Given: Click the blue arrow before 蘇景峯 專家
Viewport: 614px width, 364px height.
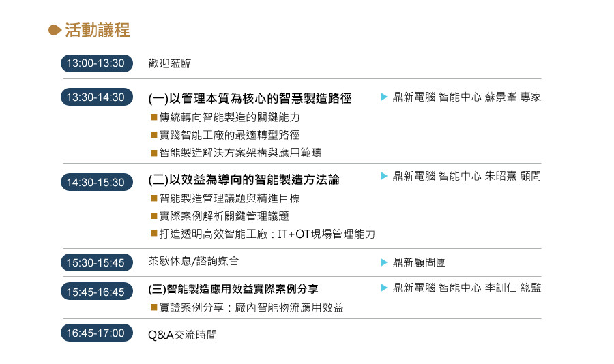Looking at the screenshot, I should tap(384, 97).
